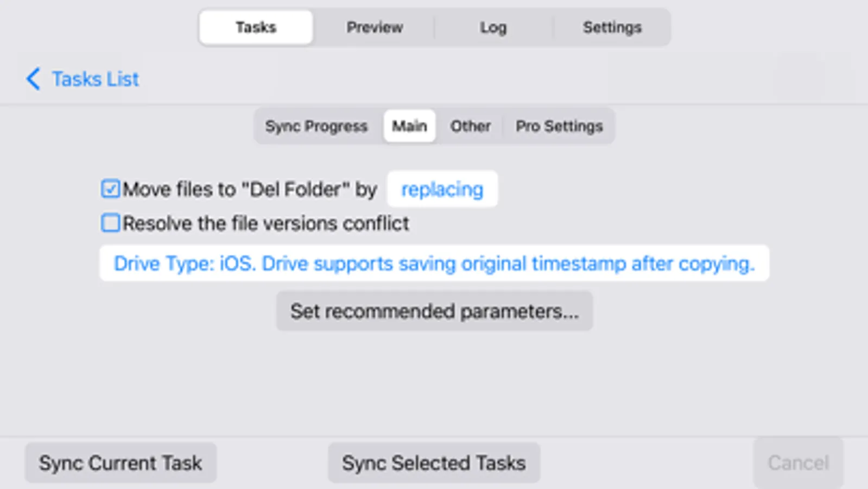Open the Pro Settings segment
Screen dimensions: 868x489
(559, 126)
